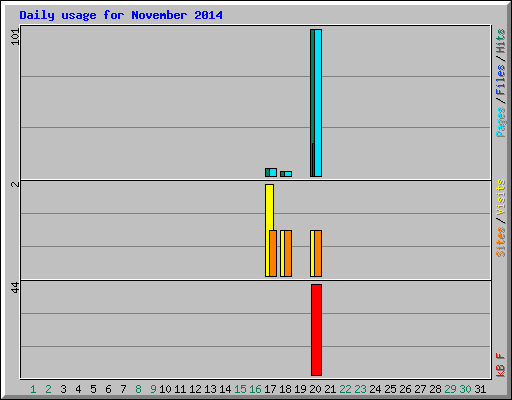The width and height of the screenshot is (512, 400).
Task: Click day label '14' on the axis
Action: [225, 389]
